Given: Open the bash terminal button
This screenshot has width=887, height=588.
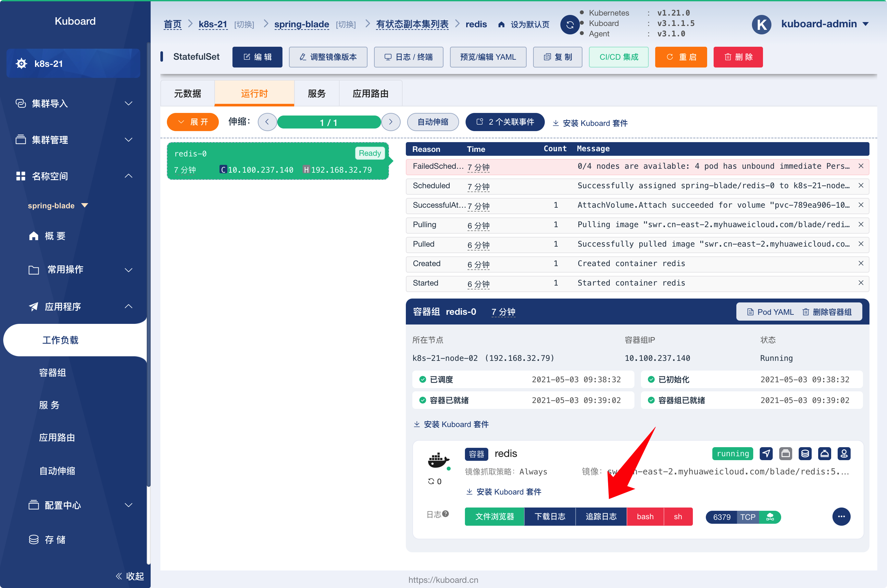Looking at the screenshot, I should pos(645,517).
